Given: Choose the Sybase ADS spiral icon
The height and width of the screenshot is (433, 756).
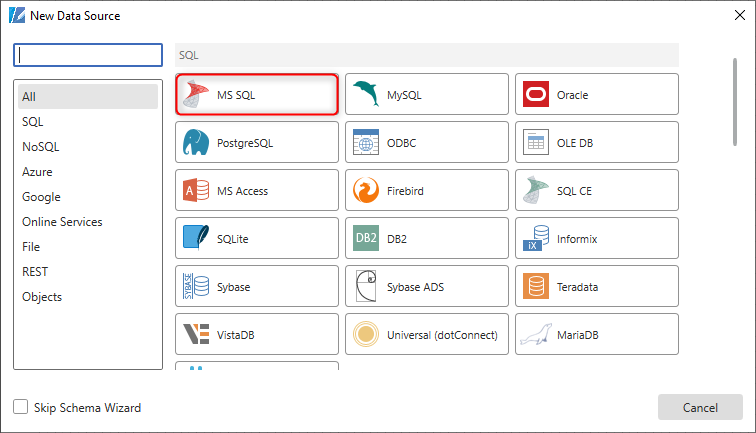Looking at the screenshot, I should click(x=366, y=286).
